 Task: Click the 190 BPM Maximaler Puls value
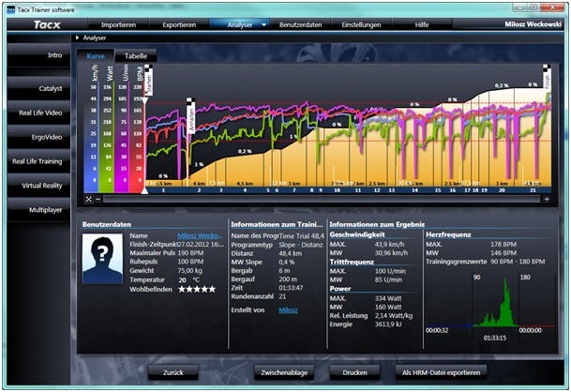click(x=190, y=253)
